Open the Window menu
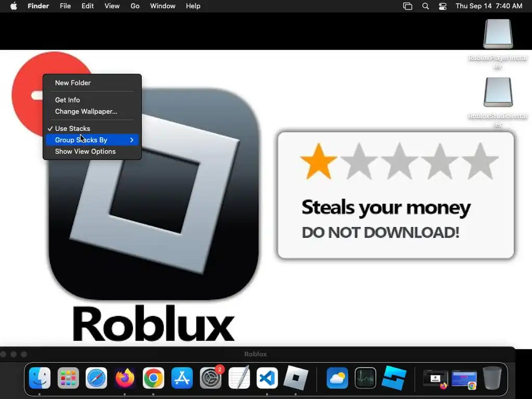Viewport: 532px width, 399px height. [163, 6]
